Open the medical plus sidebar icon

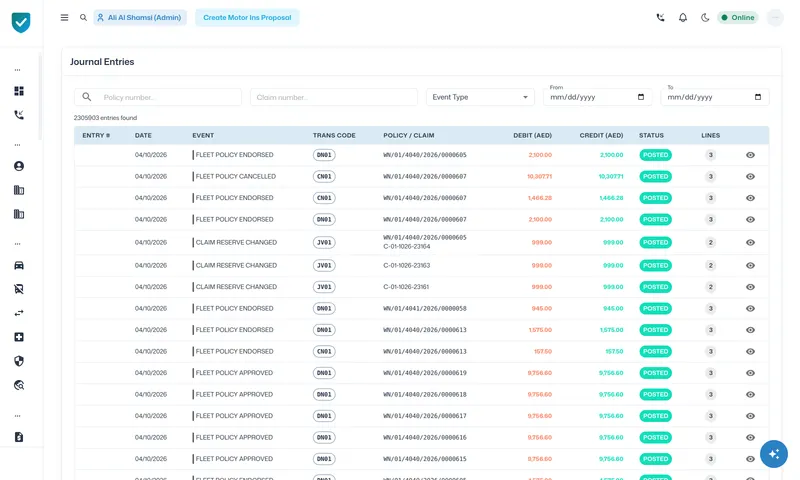coord(19,337)
